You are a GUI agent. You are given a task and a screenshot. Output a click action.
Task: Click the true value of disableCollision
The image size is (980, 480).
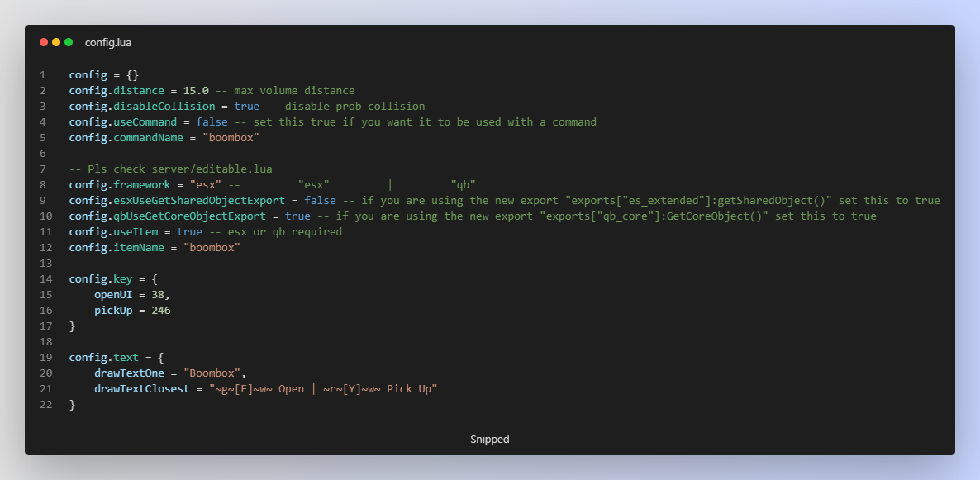(246, 107)
